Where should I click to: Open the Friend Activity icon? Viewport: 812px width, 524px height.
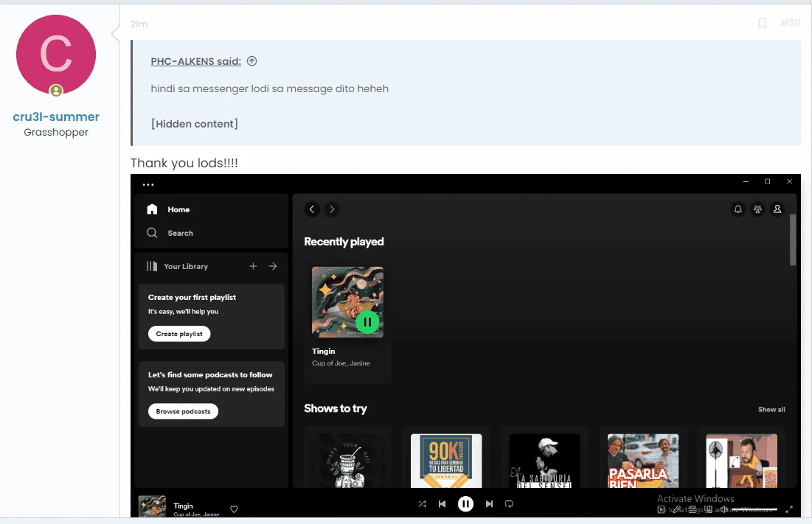click(x=757, y=209)
